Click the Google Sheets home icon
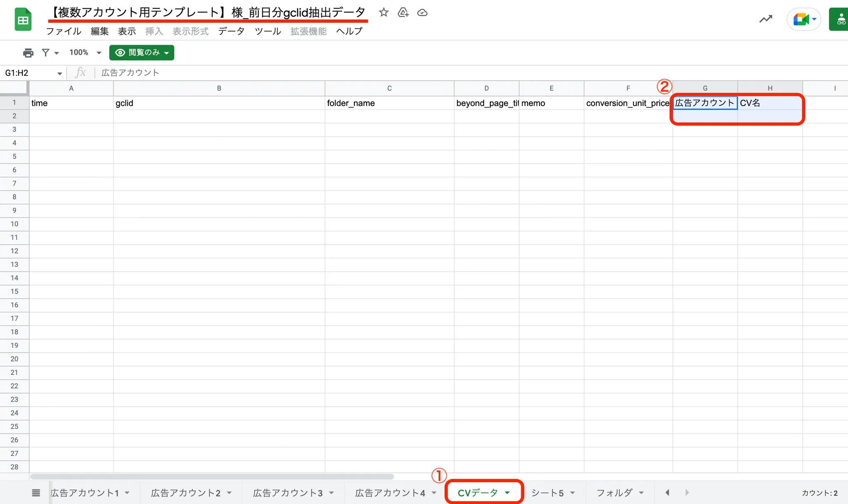 [x=23, y=19]
